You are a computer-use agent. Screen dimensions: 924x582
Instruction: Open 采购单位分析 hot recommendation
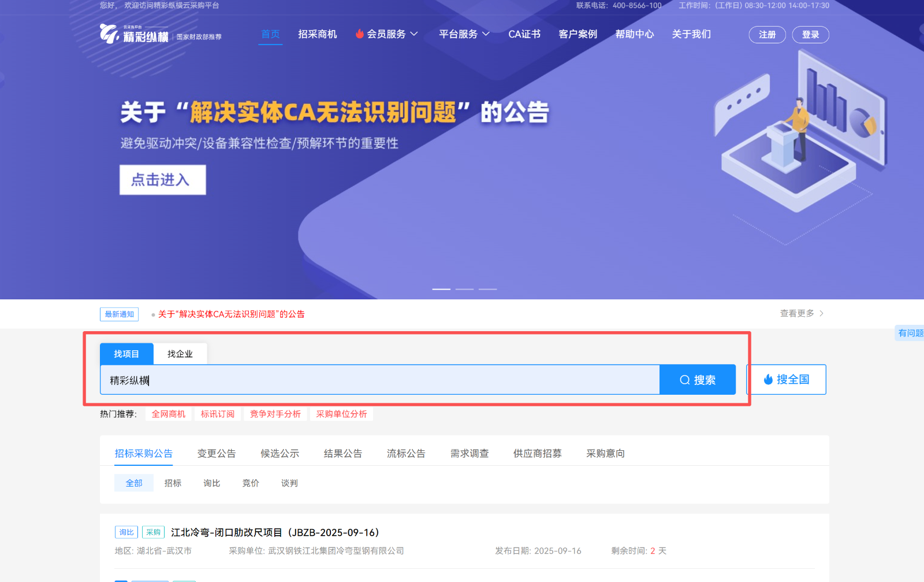point(342,414)
